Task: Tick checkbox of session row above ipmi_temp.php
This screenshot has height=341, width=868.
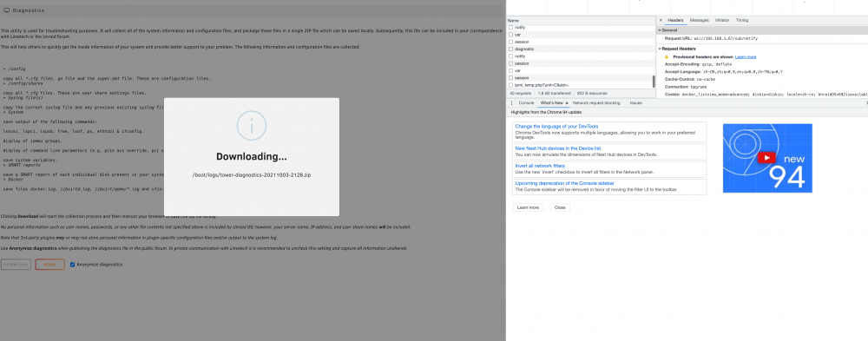Action: pyautogui.click(x=511, y=78)
